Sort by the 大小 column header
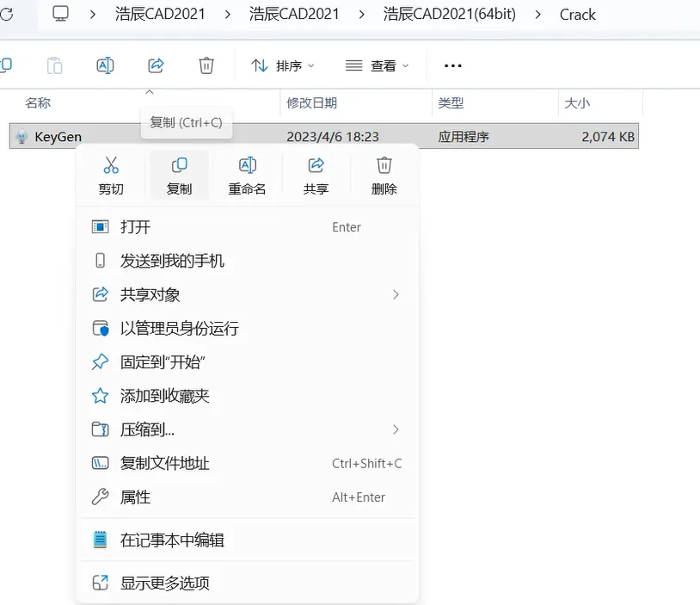The height and width of the screenshot is (605, 700). [577, 102]
